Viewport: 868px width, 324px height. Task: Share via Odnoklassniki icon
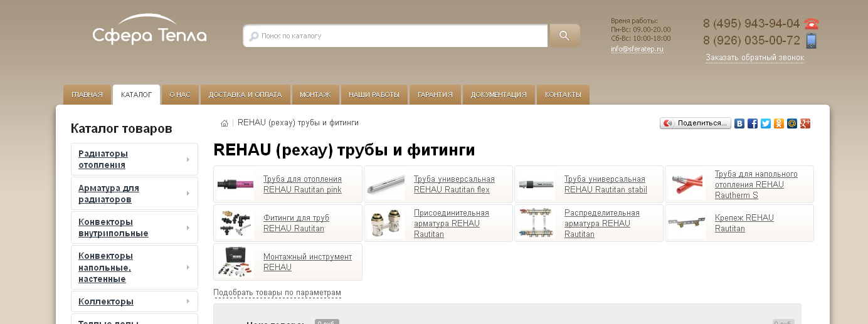tap(779, 123)
